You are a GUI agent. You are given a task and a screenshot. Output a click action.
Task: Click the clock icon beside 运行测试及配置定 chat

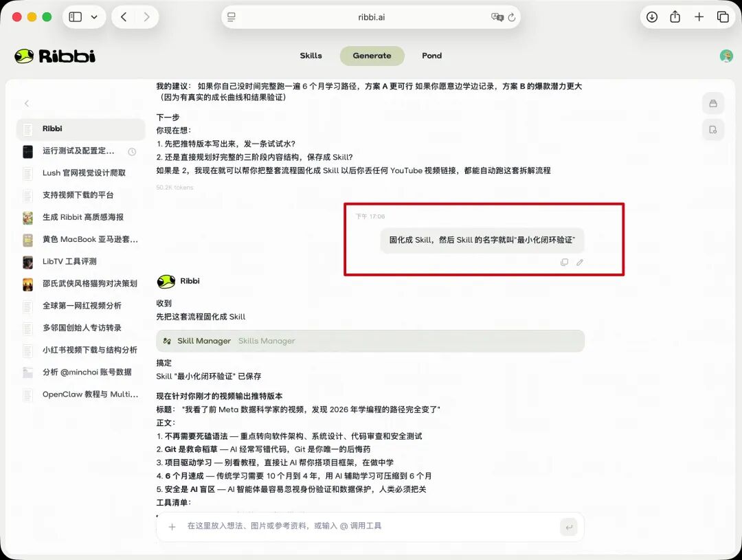pyautogui.click(x=132, y=153)
